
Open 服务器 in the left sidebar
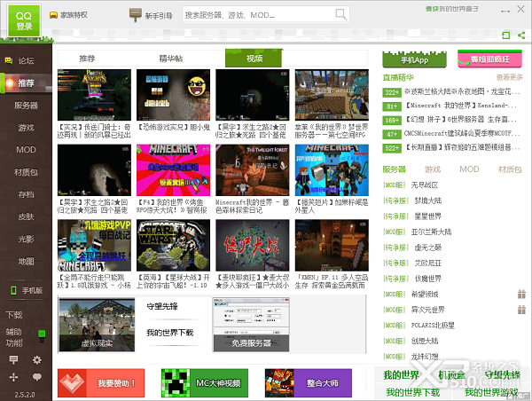(x=26, y=106)
